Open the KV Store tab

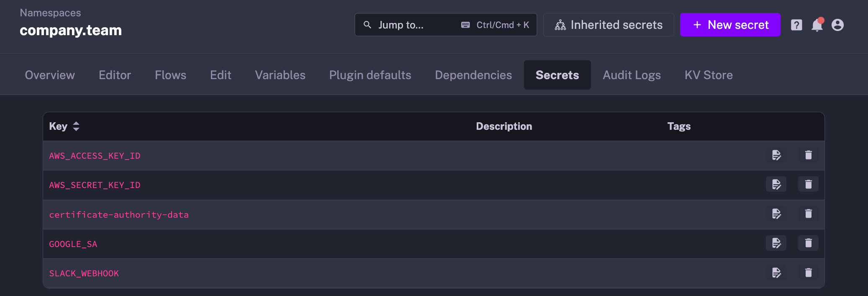pyautogui.click(x=708, y=75)
